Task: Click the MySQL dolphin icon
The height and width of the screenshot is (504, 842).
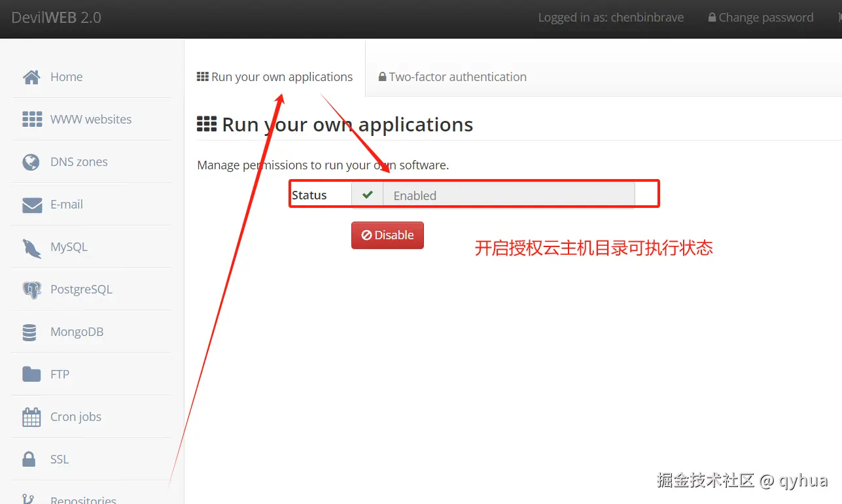Action: [x=32, y=248]
